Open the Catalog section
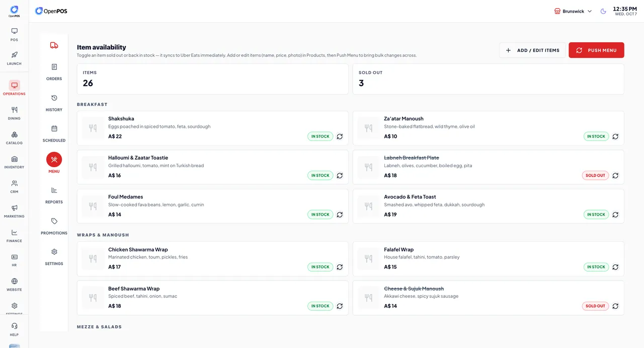The image size is (644, 348). pos(14,137)
